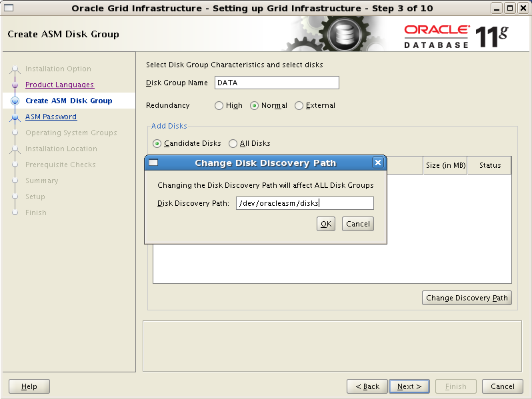532x399 pixels.
Task: Click the Installation Option step marker
Action: point(15,69)
